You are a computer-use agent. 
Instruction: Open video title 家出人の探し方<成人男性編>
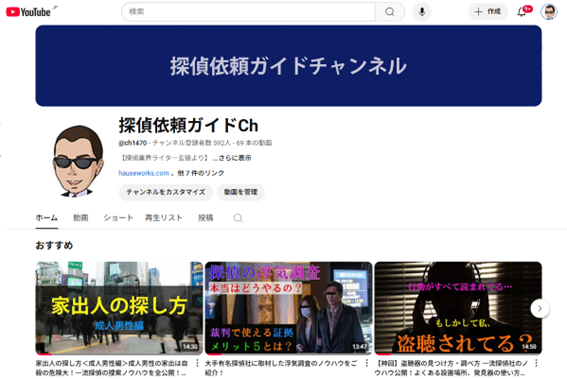click(x=112, y=368)
